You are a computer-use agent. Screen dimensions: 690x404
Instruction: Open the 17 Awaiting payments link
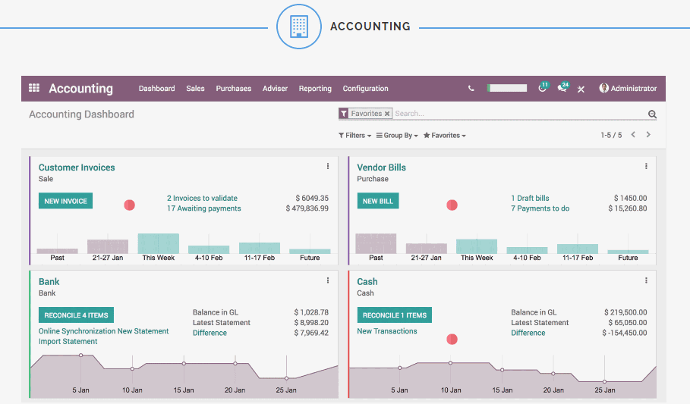coord(204,209)
